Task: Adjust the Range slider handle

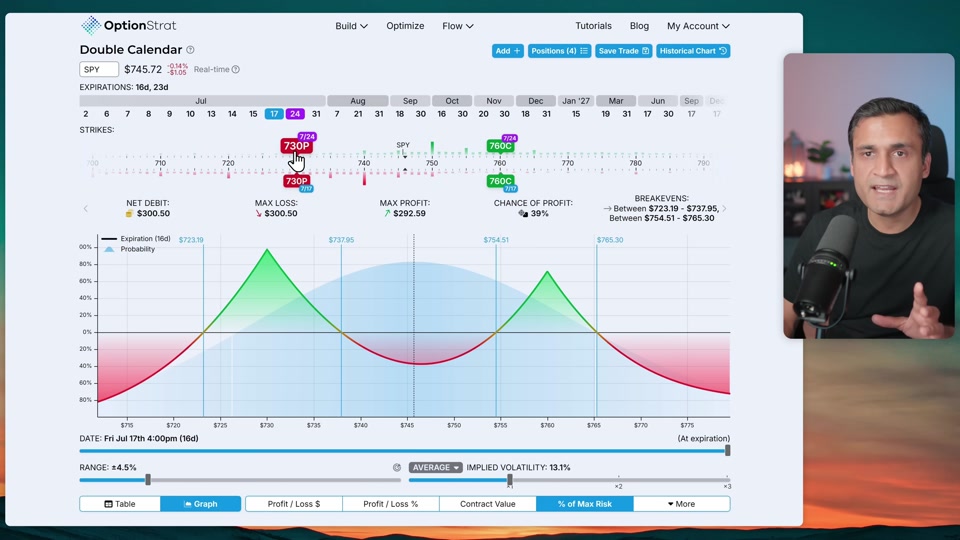Action: (148, 480)
